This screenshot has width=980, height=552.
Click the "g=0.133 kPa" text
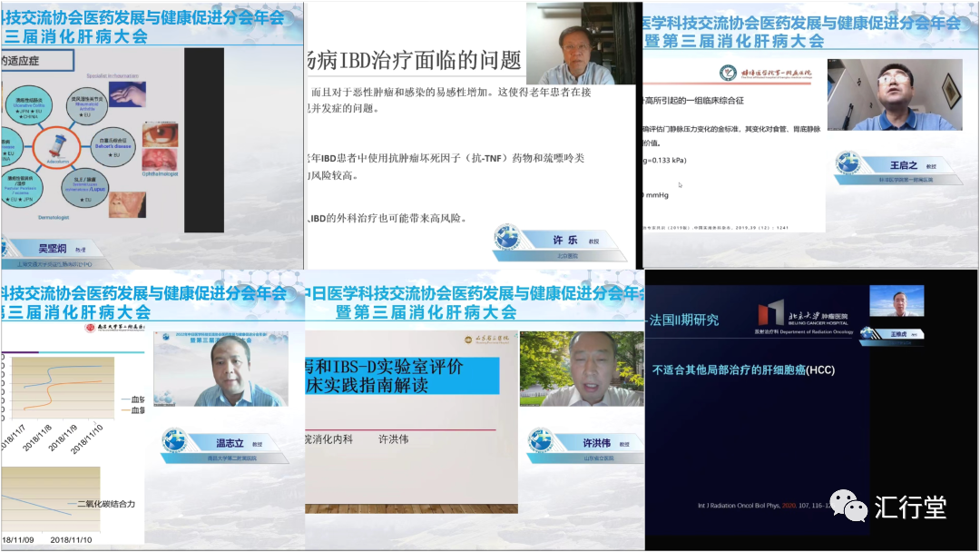click(665, 160)
